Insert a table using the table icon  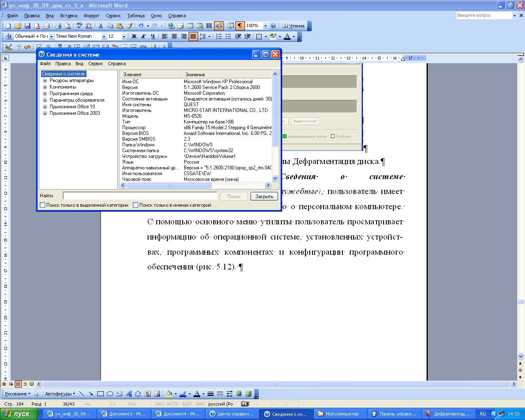pos(190,26)
